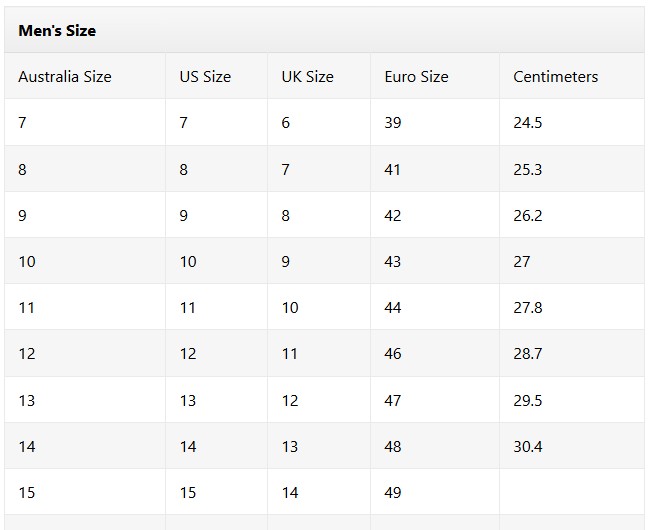Click Euro size 46 cell

point(435,354)
